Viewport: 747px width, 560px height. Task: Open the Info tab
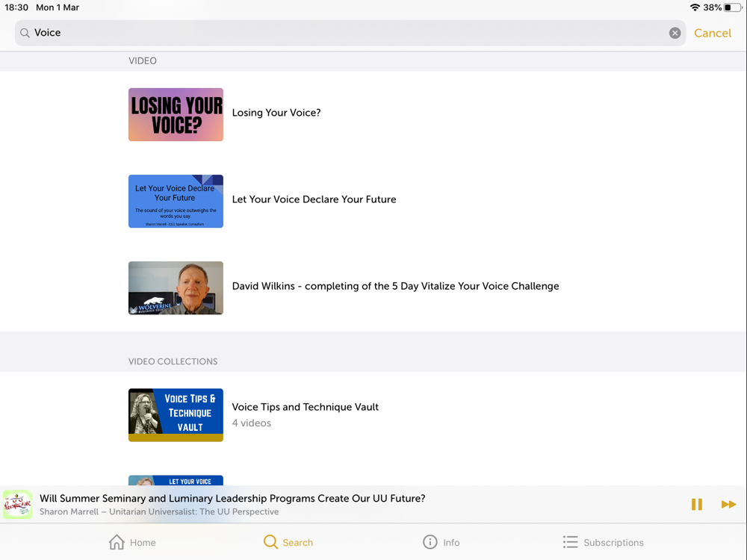[441, 542]
